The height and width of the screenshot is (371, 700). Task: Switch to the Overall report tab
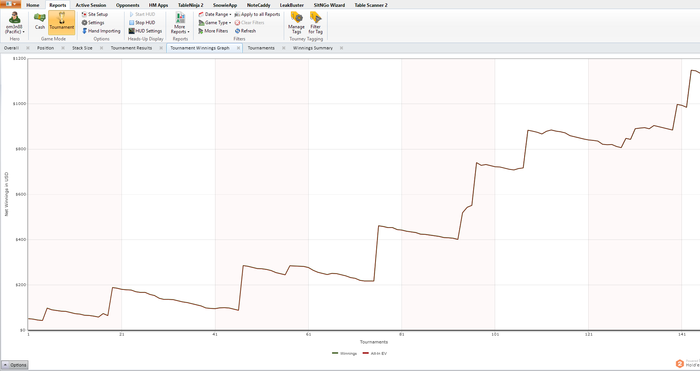[x=11, y=48]
